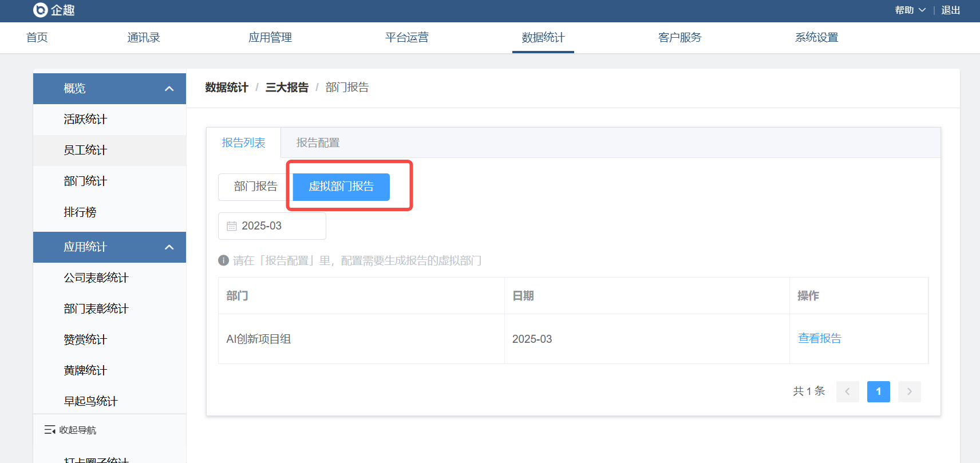Open the 2025-03 month picker field
Viewport: 980px width, 463px height.
tap(272, 226)
